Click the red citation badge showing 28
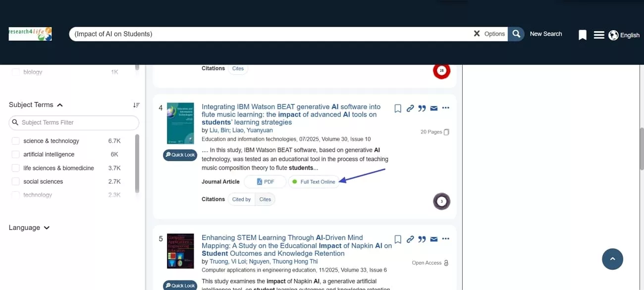The image size is (644, 290). click(x=441, y=70)
